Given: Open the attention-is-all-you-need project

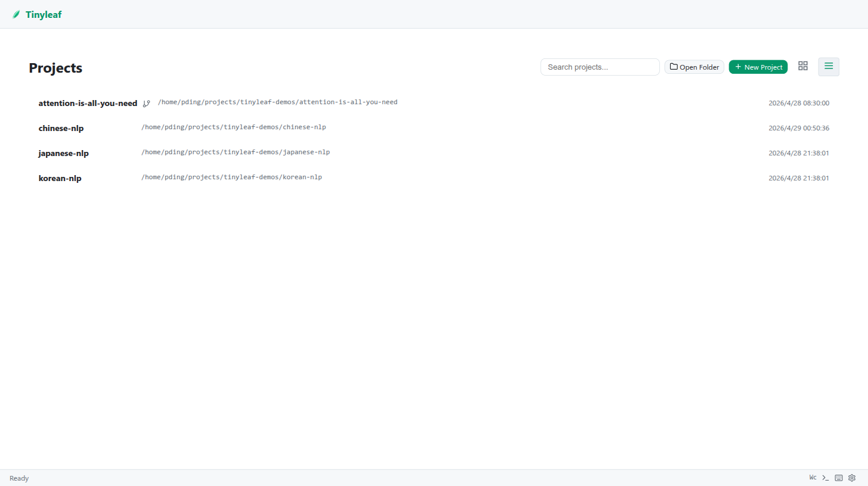Looking at the screenshot, I should [433, 103].
